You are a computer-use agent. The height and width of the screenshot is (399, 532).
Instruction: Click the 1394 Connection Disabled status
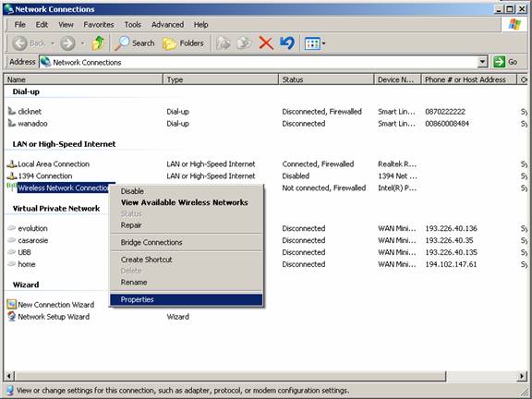pos(296,176)
